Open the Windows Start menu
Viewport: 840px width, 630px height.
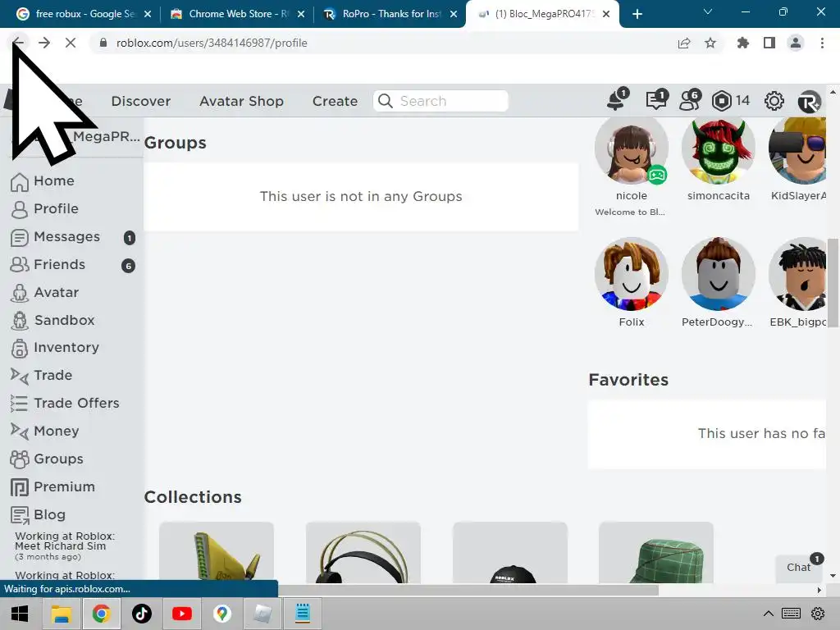tap(20, 614)
